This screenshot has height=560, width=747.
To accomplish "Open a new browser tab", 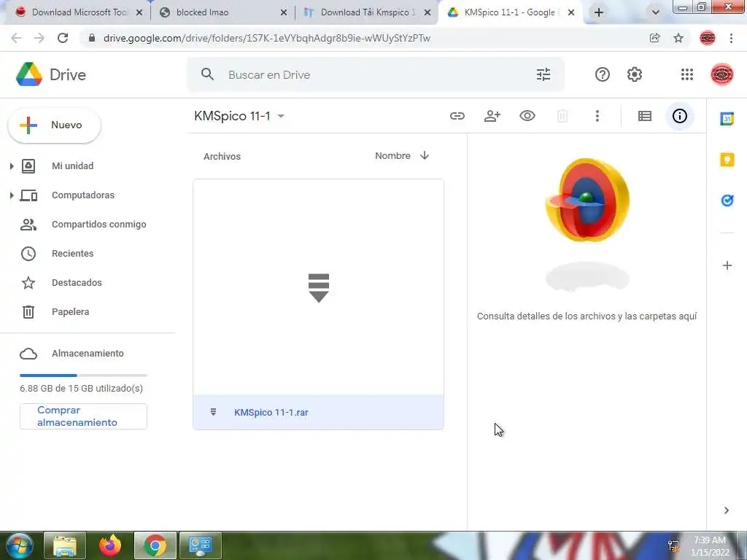I will coord(599,12).
